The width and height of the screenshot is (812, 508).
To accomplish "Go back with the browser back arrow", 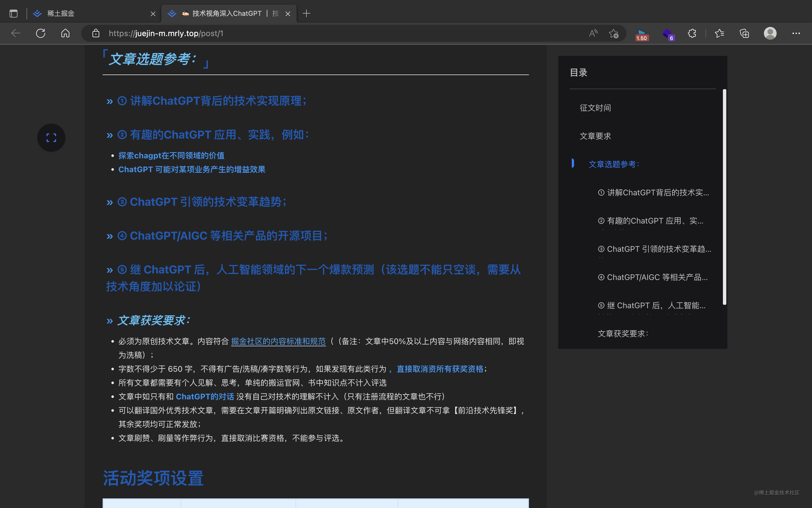I will (x=16, y=33).
